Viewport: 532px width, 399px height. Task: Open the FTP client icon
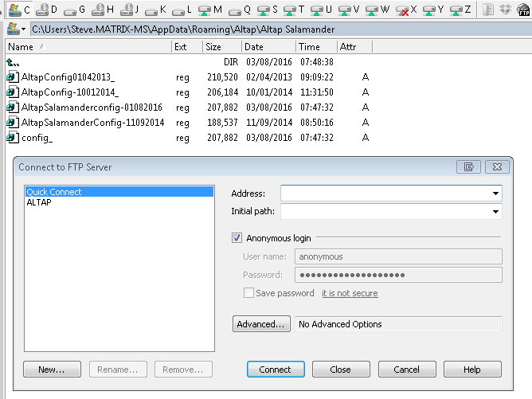coord(524,10)
